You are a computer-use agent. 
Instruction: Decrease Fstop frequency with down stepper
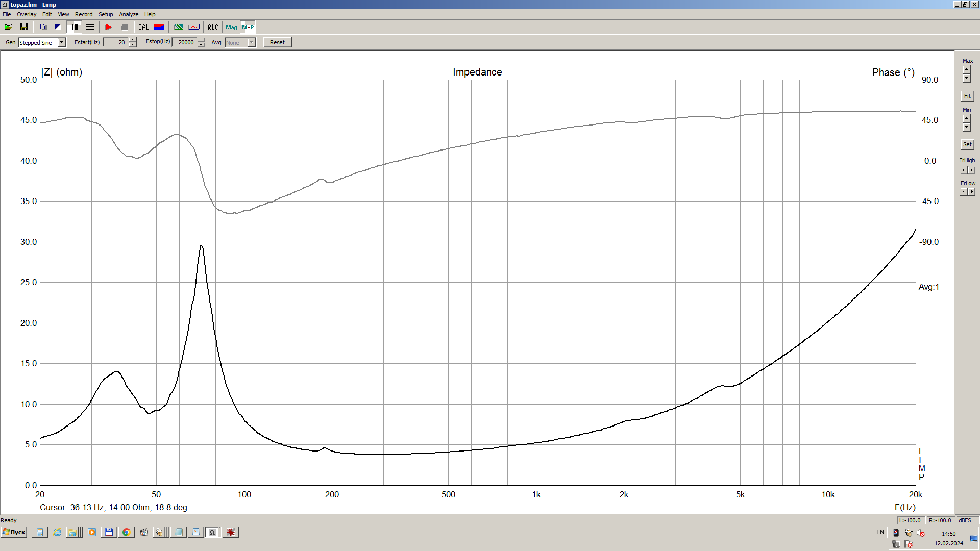[x=201, y=45]
